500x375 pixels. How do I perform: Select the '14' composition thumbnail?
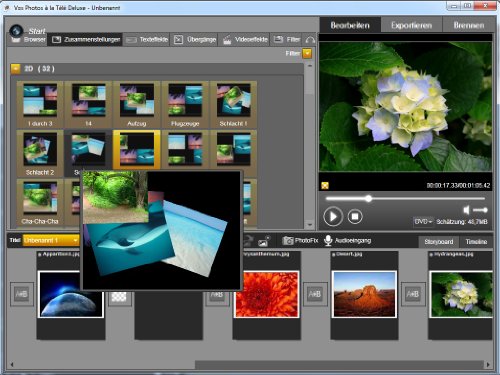tap(88, 105)
